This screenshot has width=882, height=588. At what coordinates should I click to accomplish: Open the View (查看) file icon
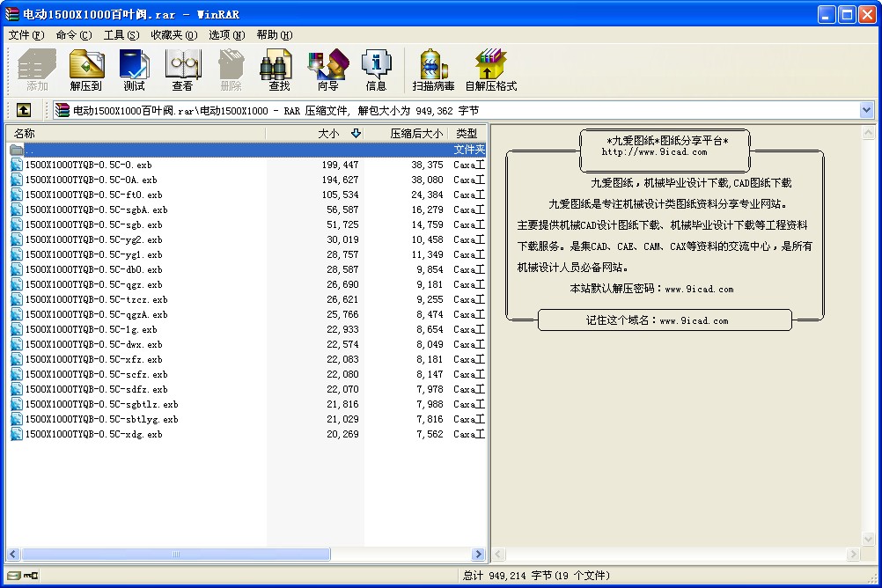coord(182,70)
